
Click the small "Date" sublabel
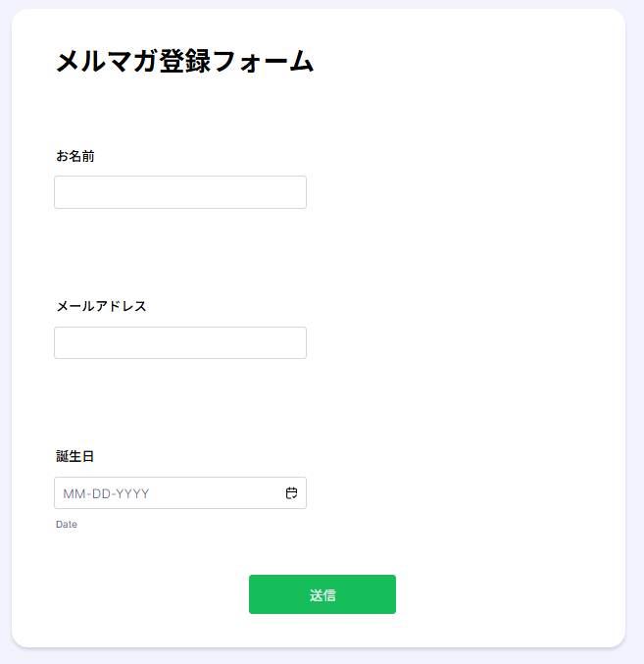click(67, 525)
